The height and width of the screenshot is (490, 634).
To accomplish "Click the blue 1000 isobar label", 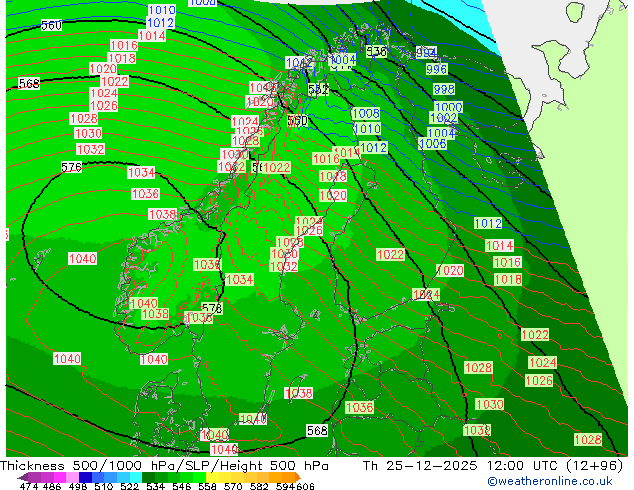I will (448, 107).
